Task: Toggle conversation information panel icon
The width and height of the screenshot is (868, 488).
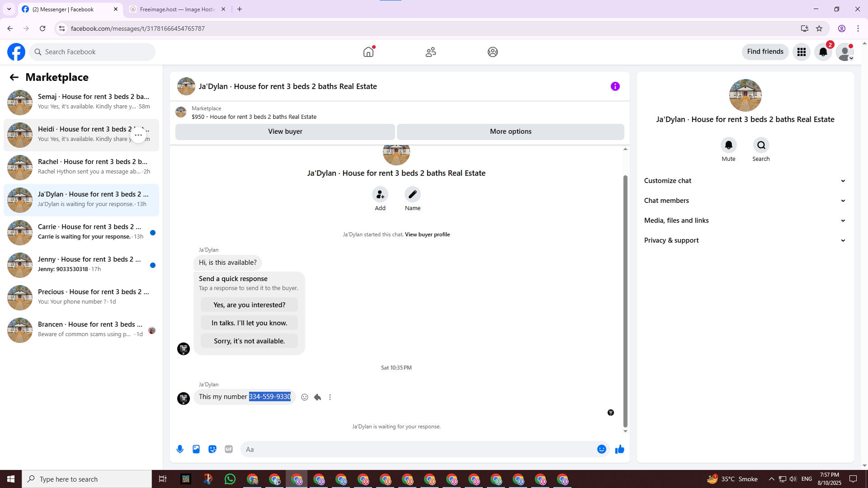Action: pyautogui.click(x=615, y=86)
